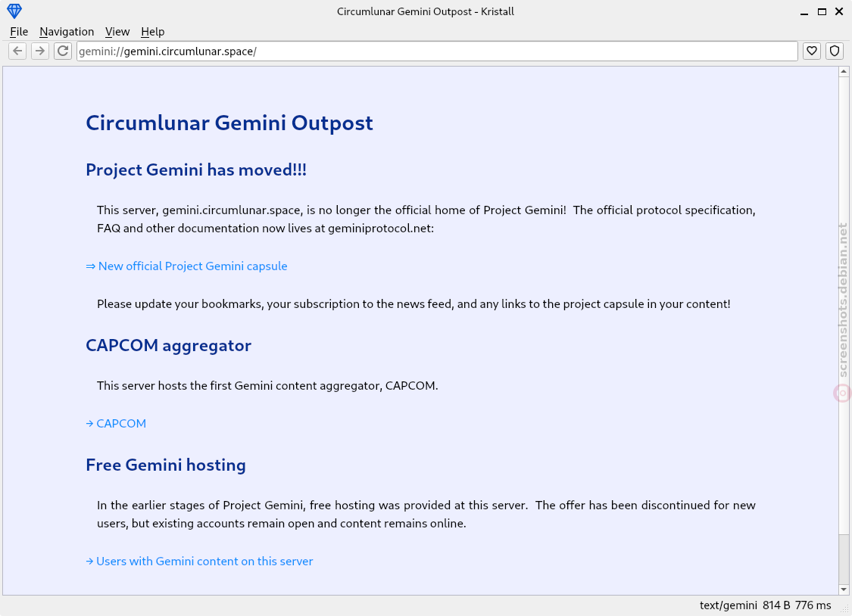
Task: Click the Free Gemini hosting heading
Action: point(166,465)
